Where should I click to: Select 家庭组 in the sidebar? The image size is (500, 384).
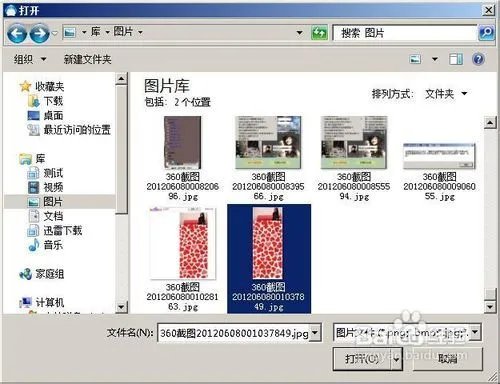click(42, 274)
